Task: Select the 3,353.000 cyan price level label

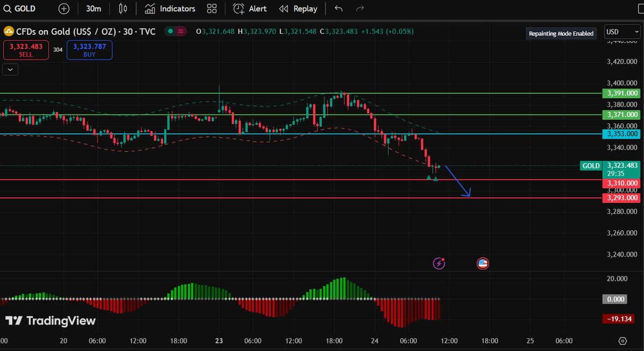Action: click(621, 134)
